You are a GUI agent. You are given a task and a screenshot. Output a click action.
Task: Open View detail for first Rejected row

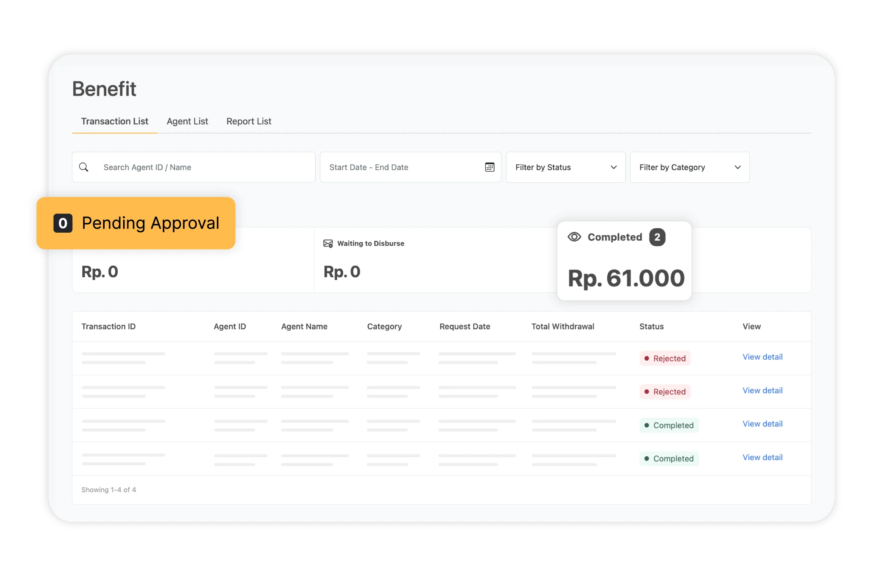click(762, 357)
